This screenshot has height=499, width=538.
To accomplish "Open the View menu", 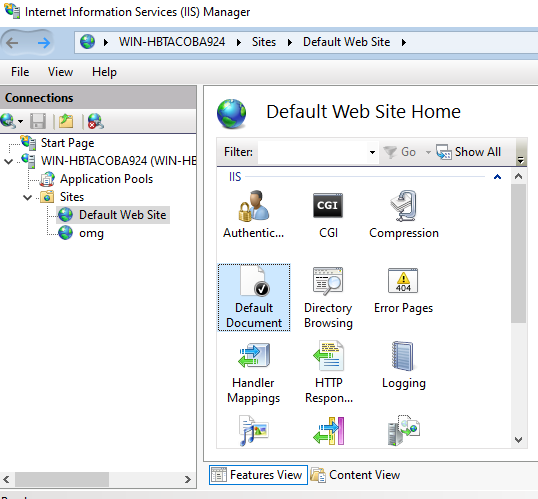I will [60, 72].
